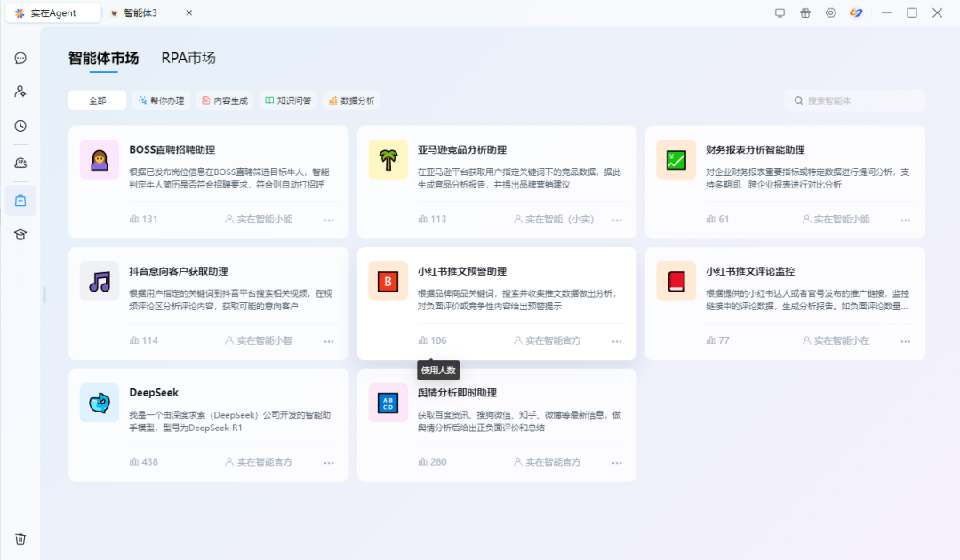Click the gift icon in the title bar
The image size is (960, 560).
coord(805,12)
